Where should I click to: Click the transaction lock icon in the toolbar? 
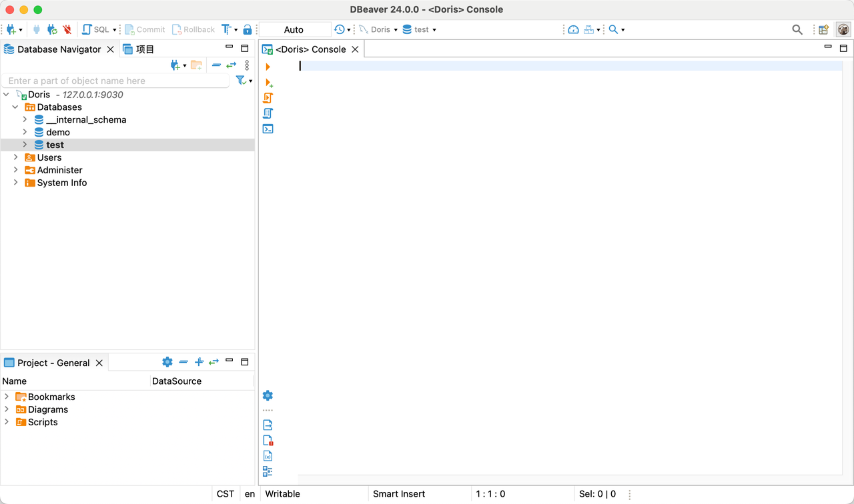pyautogui.click(x=248, y=29)
